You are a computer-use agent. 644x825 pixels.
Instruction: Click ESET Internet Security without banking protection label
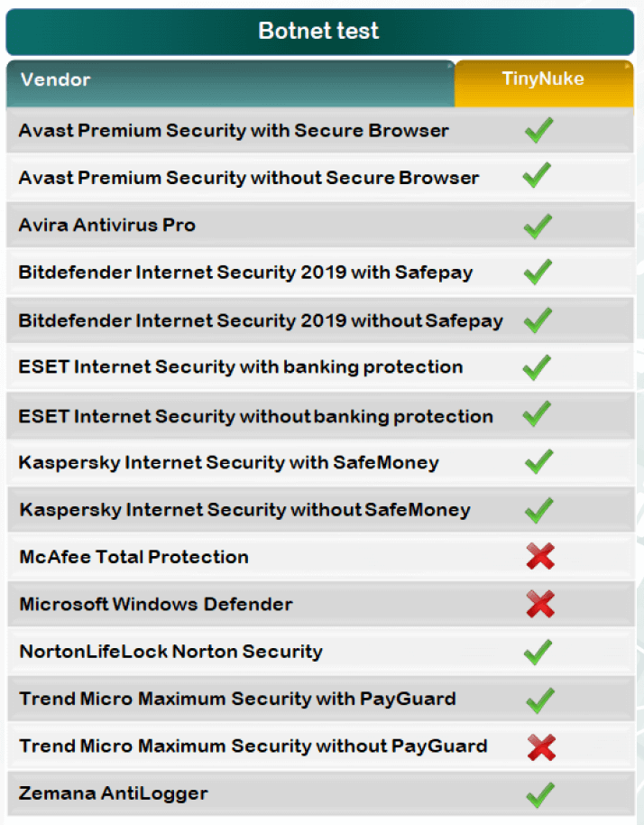click(x=256, y=416)
